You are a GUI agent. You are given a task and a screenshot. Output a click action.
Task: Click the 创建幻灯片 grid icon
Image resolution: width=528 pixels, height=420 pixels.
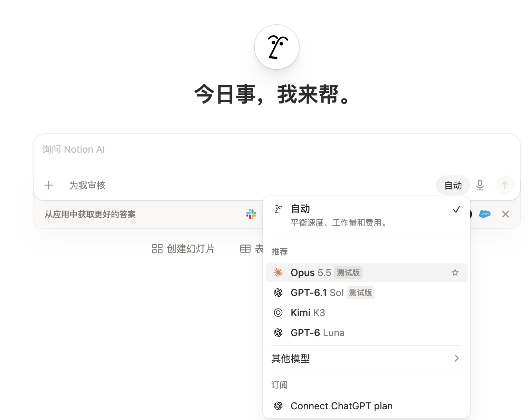tap(157, 249)
